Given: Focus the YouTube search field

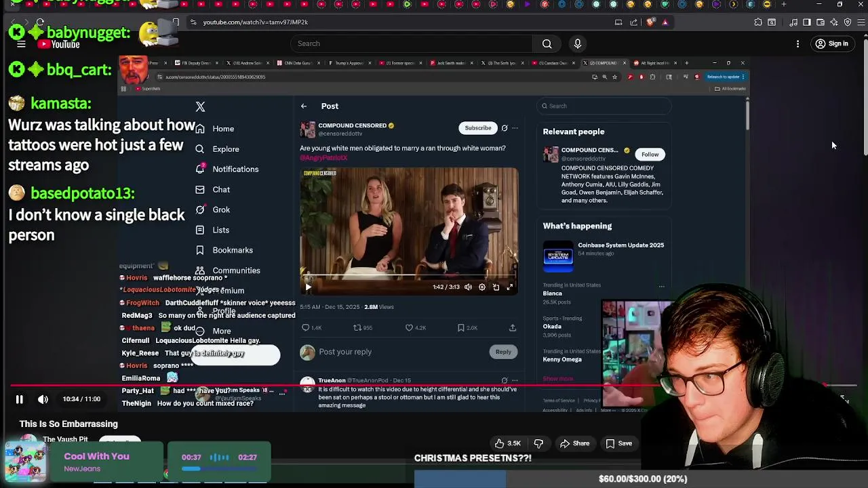Looking at the screenshot, I should (x=412, y=43).
